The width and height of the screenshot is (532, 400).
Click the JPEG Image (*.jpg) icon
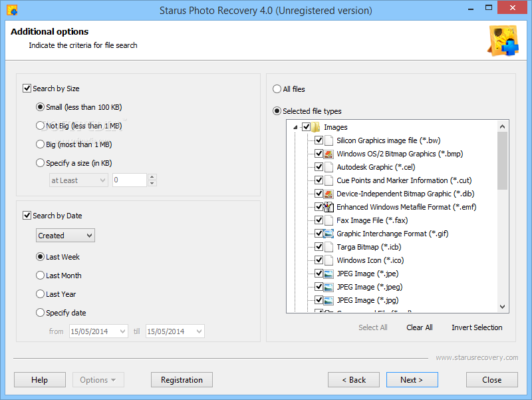(x=329, y=300)
